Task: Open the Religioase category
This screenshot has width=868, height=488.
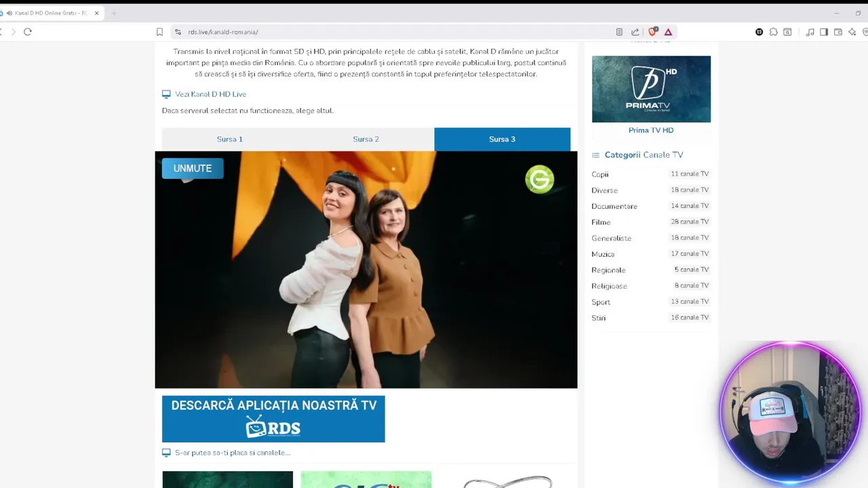Action: tap(609, 286)
